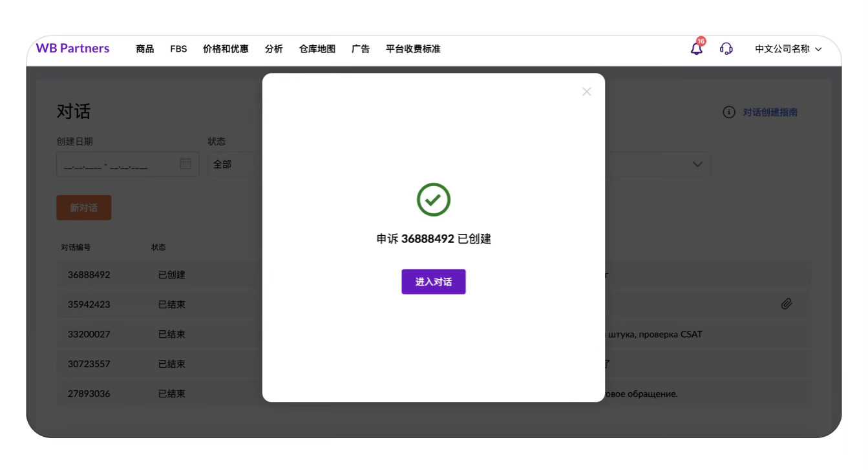
Task: Open the FBS menu
Action: pyautogui.click(x=178, y=49)
